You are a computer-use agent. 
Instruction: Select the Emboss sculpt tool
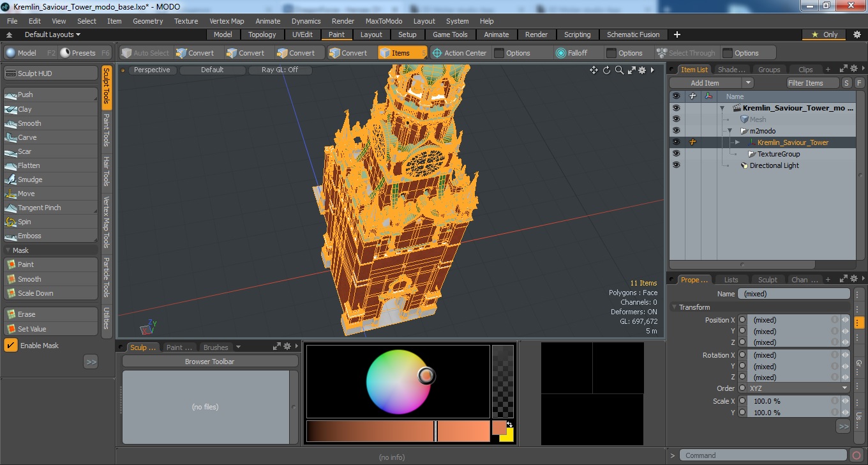50,236
